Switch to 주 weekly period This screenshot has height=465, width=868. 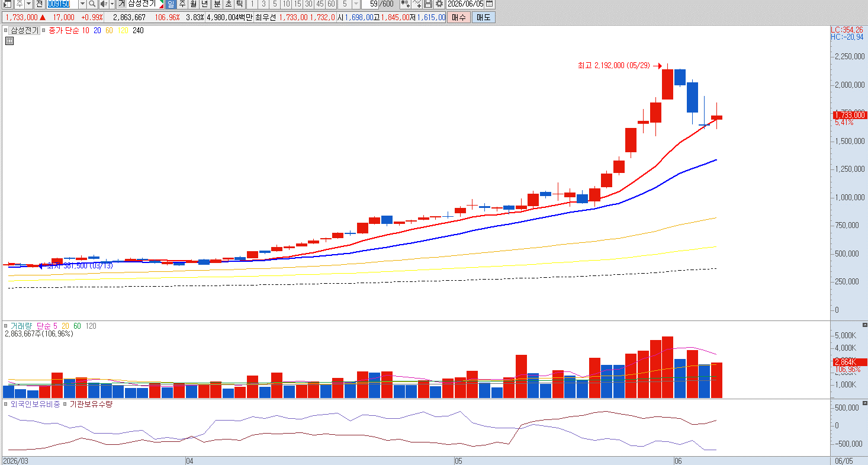[x=182, y=4]
